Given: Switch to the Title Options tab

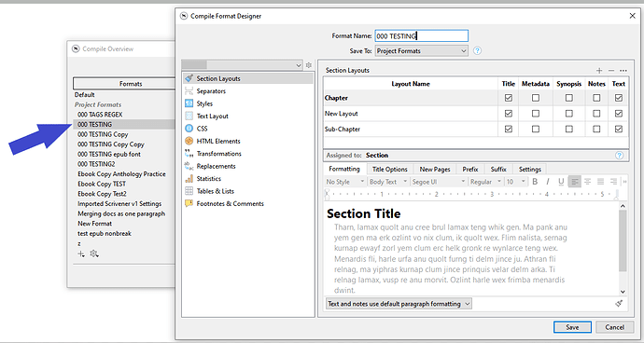Looking at the screenshot, I should [390, 169].
